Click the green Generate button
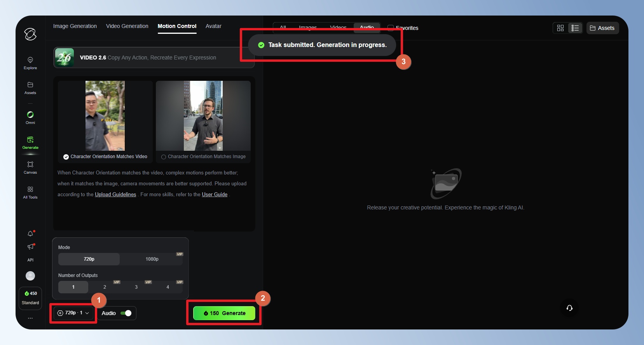The height and width of the screenshot is (345, 644). tap(224, 313)
